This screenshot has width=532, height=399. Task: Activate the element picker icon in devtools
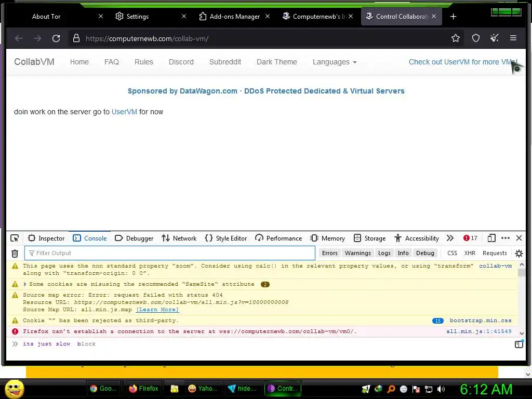15,238
